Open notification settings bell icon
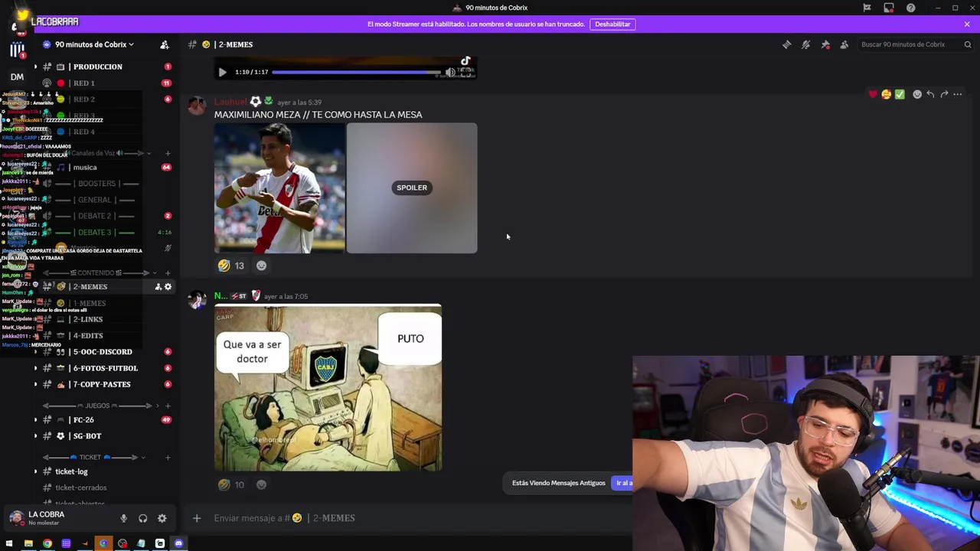 [x=806, y=44]
